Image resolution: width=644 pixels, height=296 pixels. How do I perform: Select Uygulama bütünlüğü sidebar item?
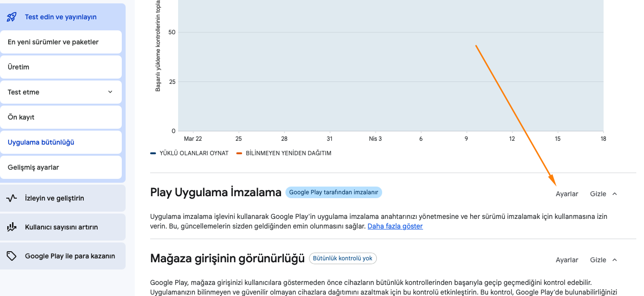[61, 142]
